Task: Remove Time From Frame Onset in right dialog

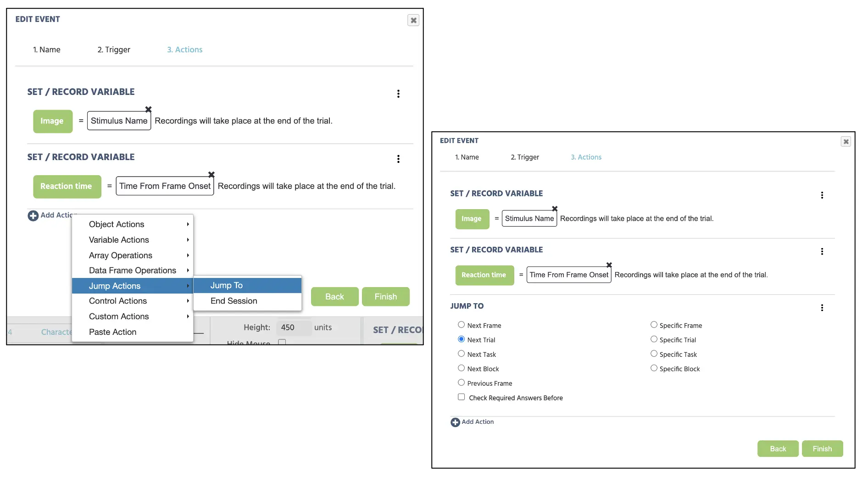Action: click(609, 265)
